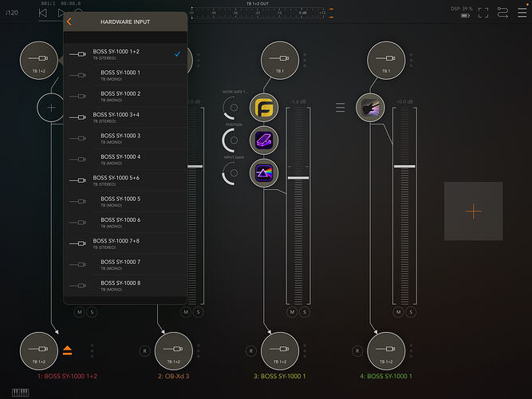Solo channel 4

click(411, 312)
